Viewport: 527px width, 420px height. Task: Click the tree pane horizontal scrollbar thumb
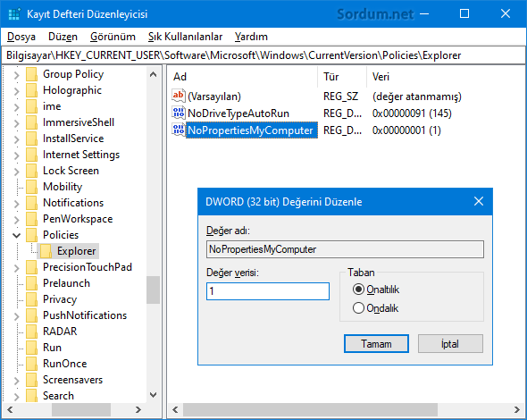pyautogui.click(x=81, y=409)
